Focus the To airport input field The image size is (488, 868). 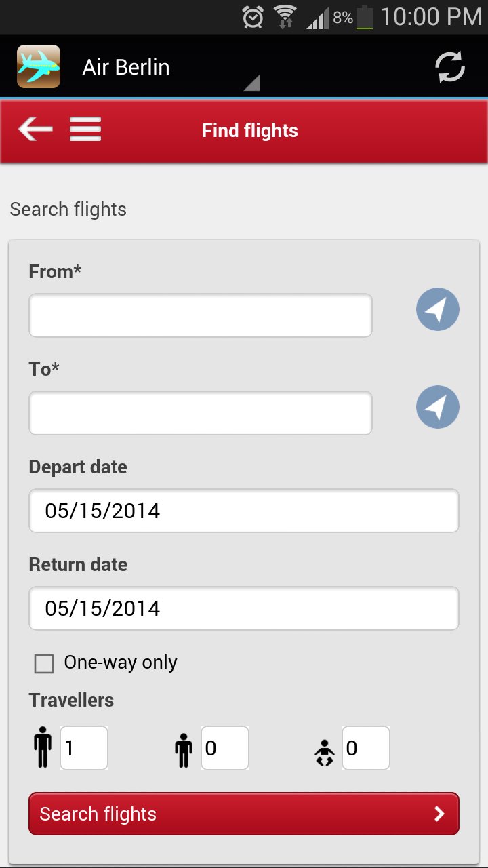(200, 413)
